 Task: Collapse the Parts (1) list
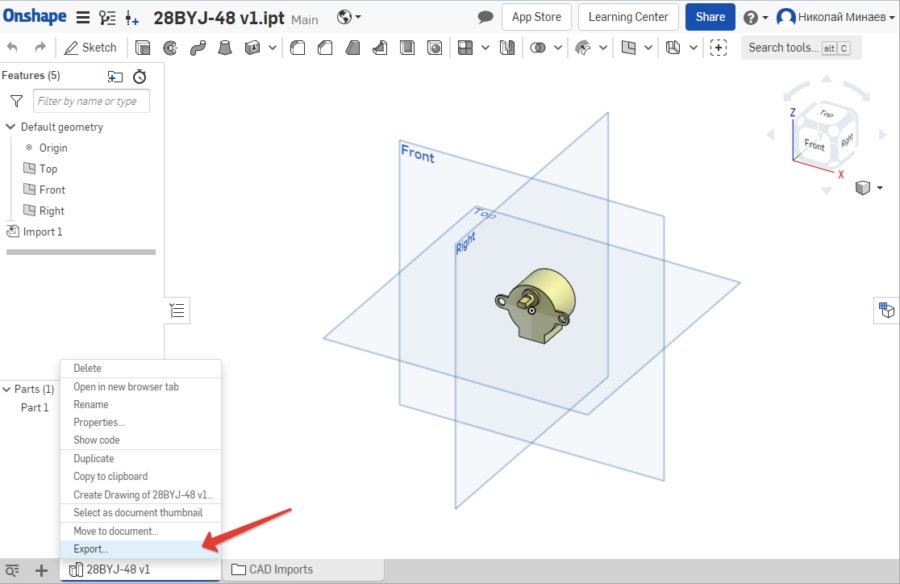click(7, 389)
